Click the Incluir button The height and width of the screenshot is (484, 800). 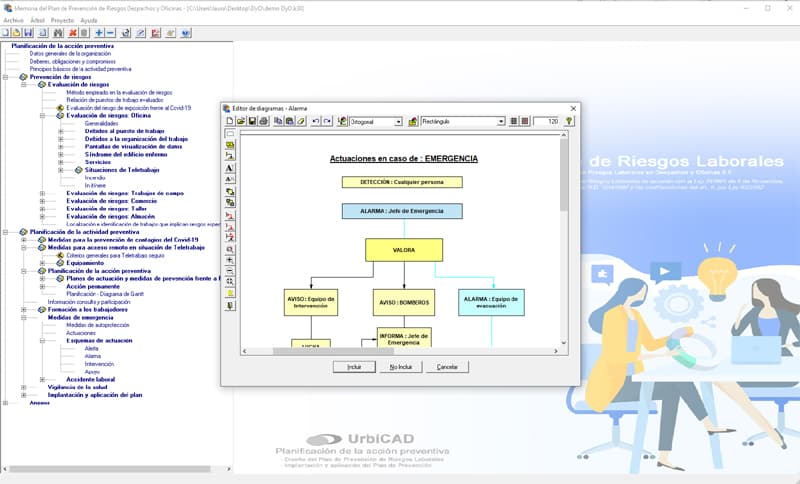(354, 367)
